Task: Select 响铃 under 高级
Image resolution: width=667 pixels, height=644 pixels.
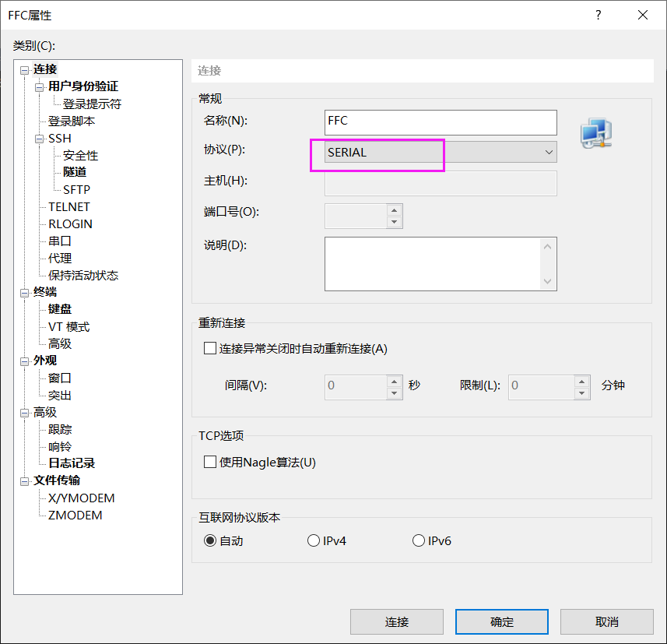Action: coord(60,446)
